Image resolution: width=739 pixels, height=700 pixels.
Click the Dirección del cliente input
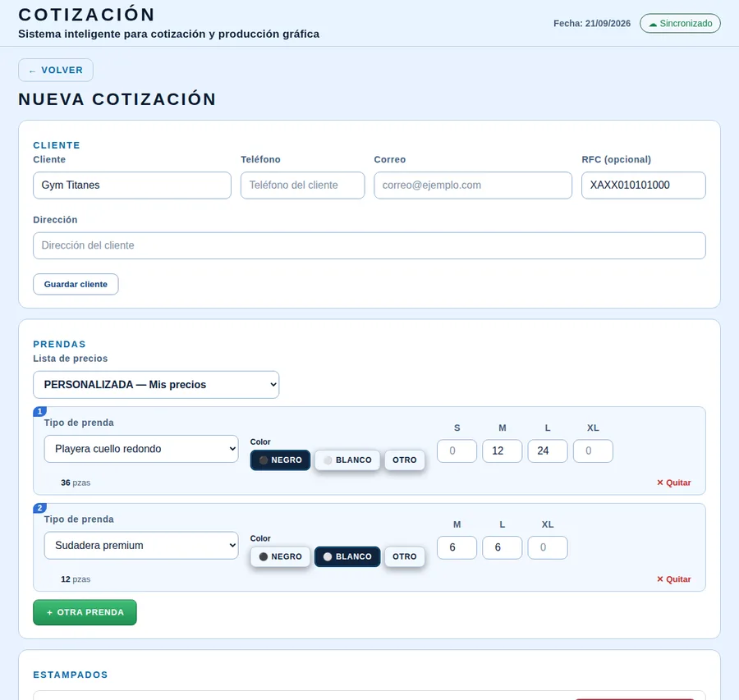[x=369, y=245]
